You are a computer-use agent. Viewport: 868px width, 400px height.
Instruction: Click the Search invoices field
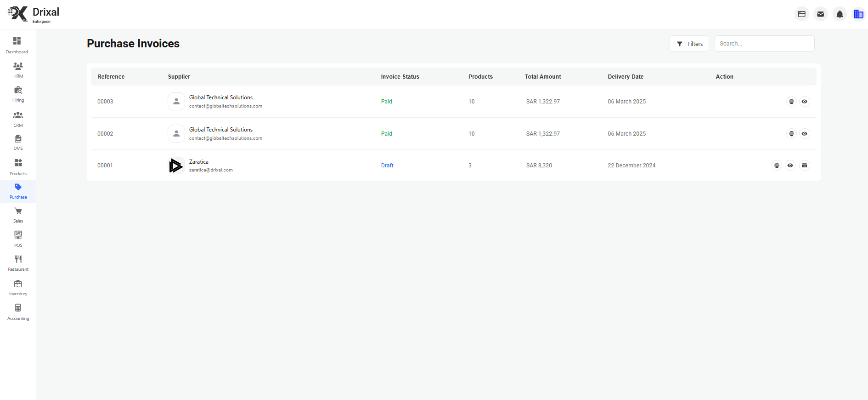(x=764, y=44)
